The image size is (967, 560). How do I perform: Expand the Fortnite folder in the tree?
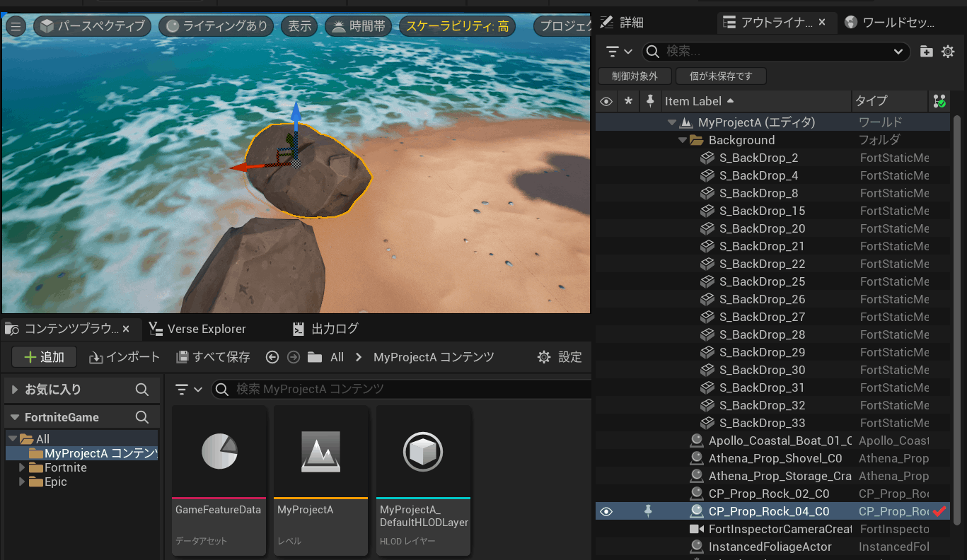click(22, 467)
